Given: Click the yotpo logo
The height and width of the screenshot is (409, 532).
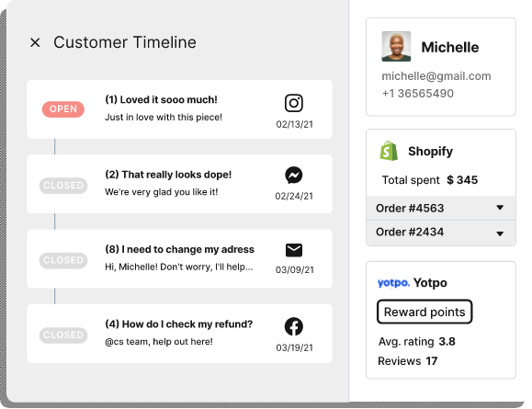Looking at the screenshot, I should click(x=393, y=282).
